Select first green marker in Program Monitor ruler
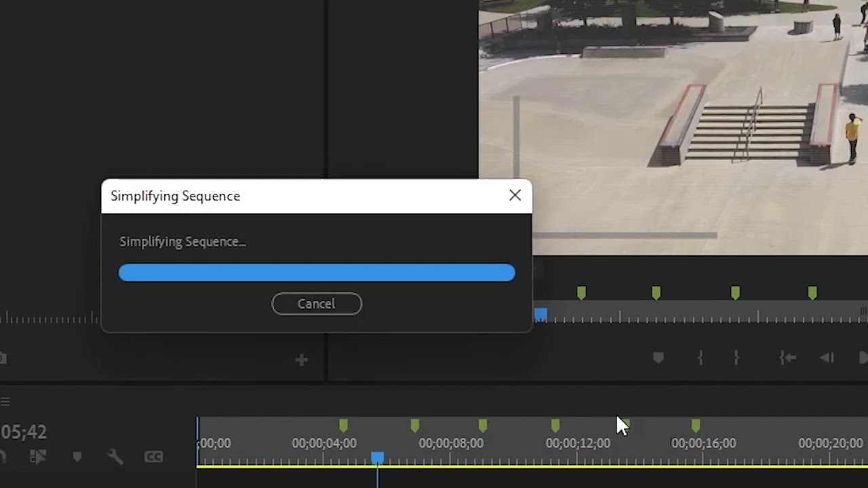The image size is (868, 488). (581, 293)
